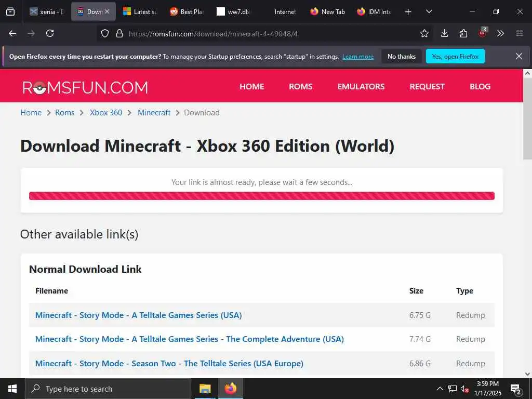Click the Type column header
Image resolution: width=532 pixels, height=399 pixels.
click(x=464, y=291)
